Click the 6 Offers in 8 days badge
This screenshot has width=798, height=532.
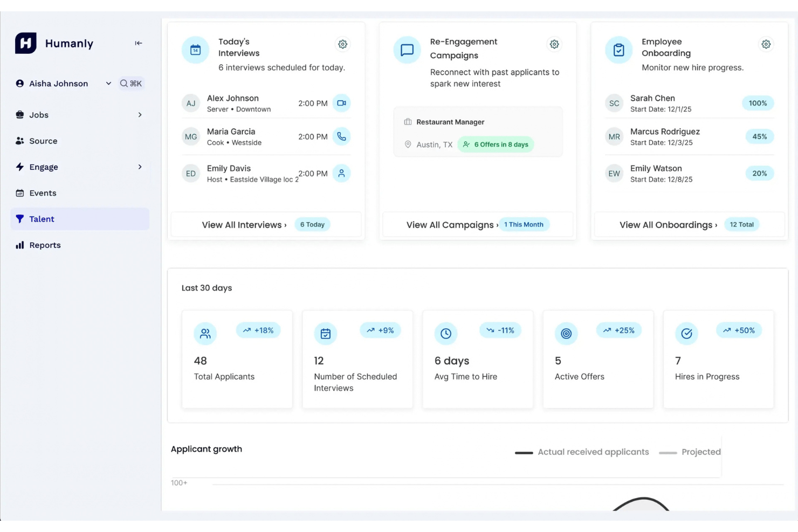(496, 144)
